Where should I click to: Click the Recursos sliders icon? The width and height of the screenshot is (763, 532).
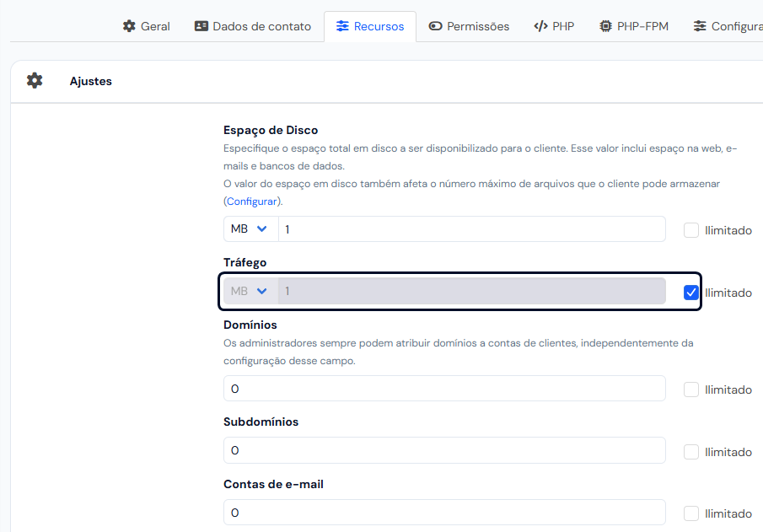pos(342,26)
